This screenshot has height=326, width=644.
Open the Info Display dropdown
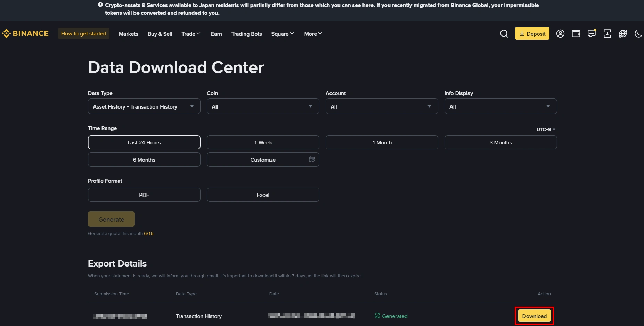[501, 106]
